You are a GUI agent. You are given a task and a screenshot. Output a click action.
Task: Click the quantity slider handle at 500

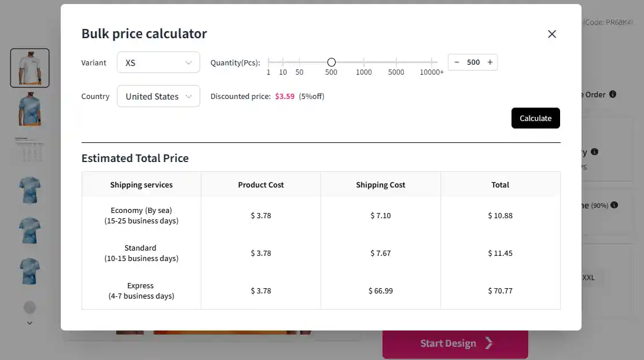pos(331,61)
